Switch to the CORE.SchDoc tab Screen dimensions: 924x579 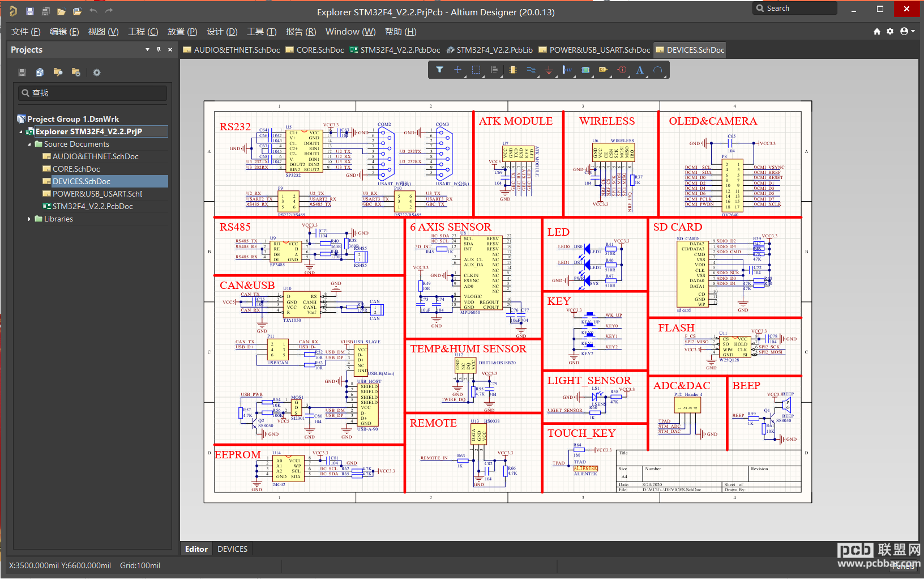click(x=315, y=50)
